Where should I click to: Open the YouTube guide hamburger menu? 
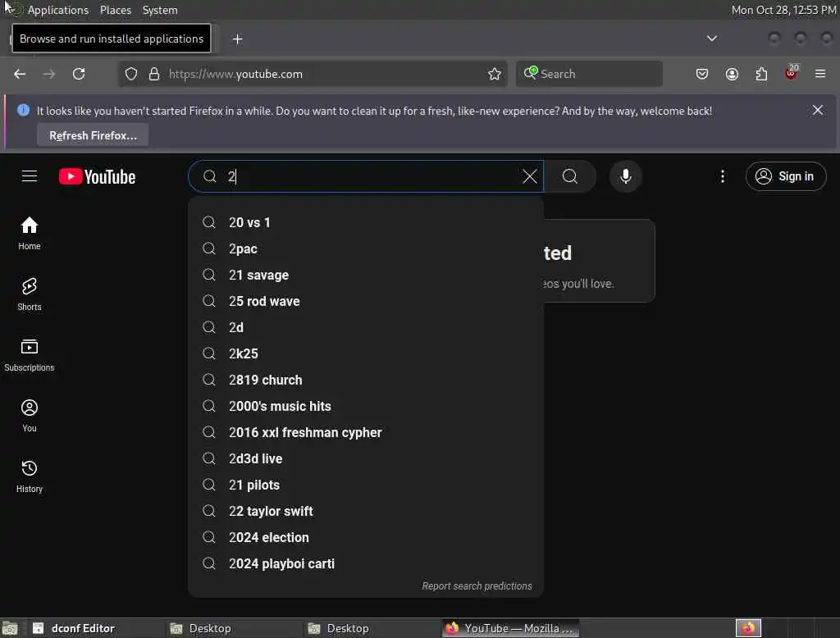pyautogui.click(x=30, y=176)
